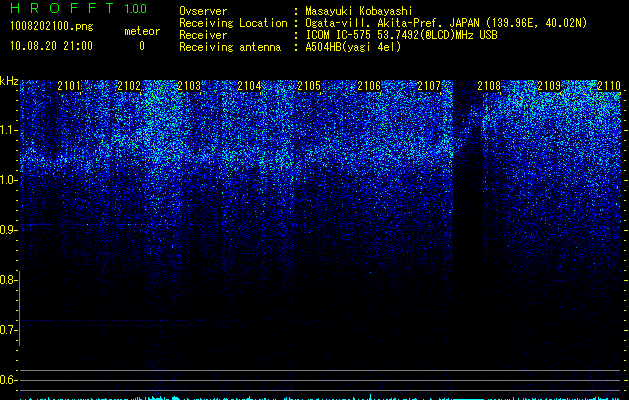Viewport: 629px width, 400px height.
Task: Click the 'Receiver' field label
Action: (203, 35)
